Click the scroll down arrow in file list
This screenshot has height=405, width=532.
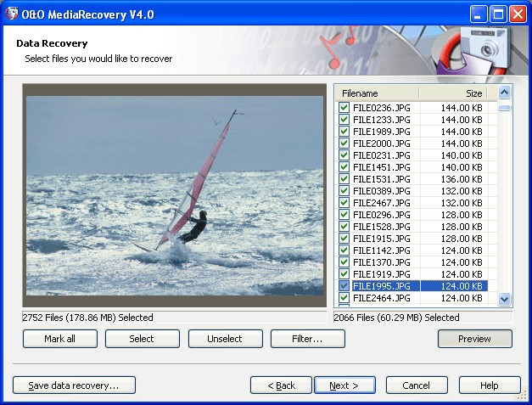click(x=504, y=299)
